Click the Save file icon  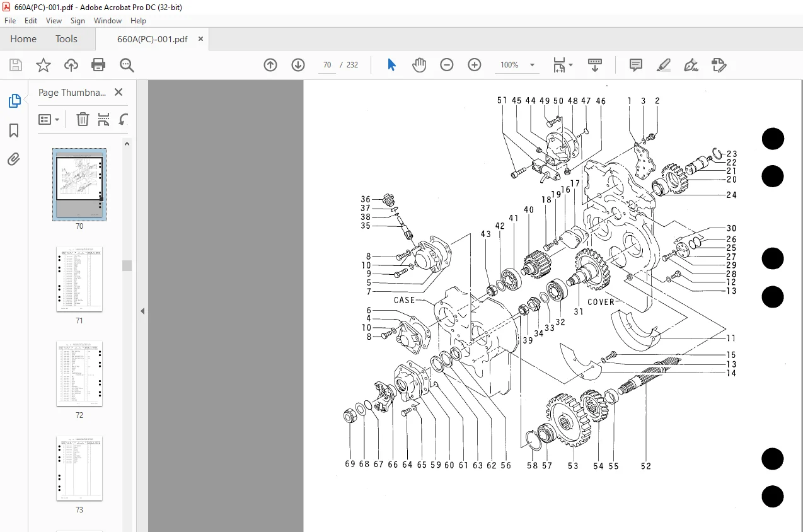[16, 65]
